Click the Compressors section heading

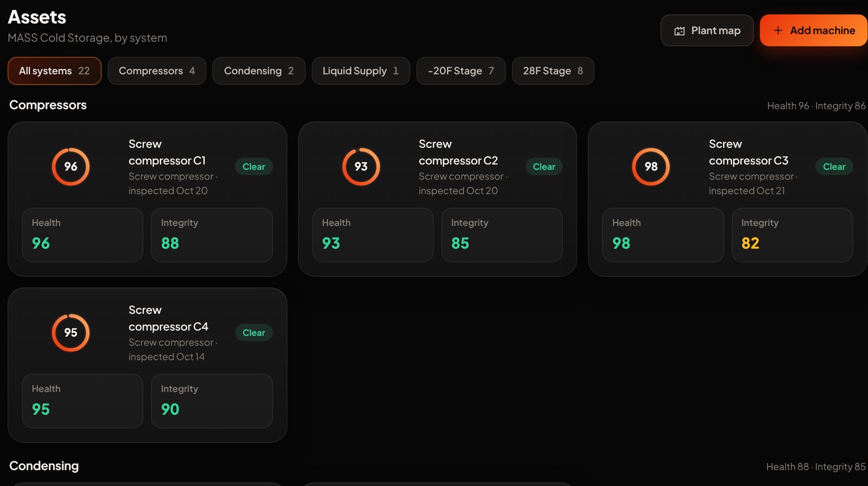pos(48,105)
